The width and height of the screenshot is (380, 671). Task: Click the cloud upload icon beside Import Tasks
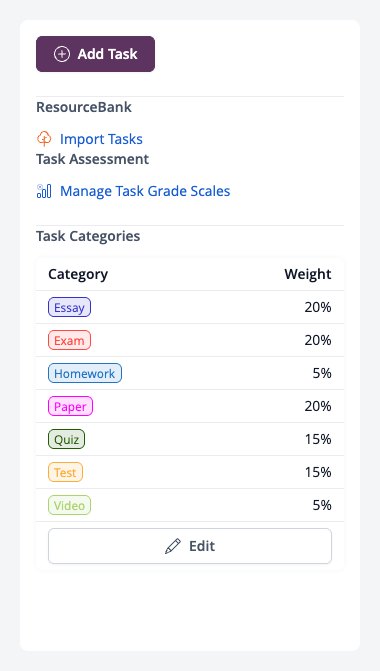tap(44, 139)
